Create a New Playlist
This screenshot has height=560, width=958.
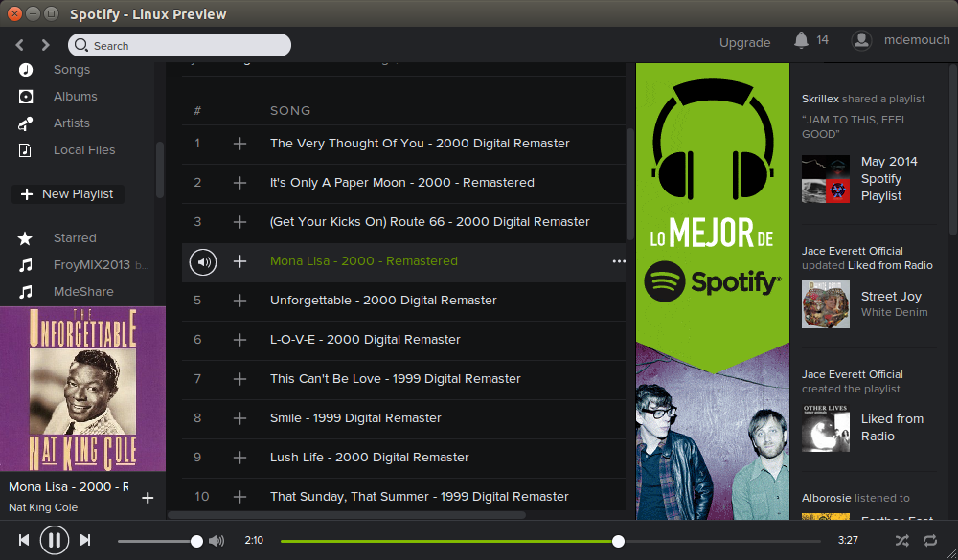pyautogui.click(x=68, y=194)
